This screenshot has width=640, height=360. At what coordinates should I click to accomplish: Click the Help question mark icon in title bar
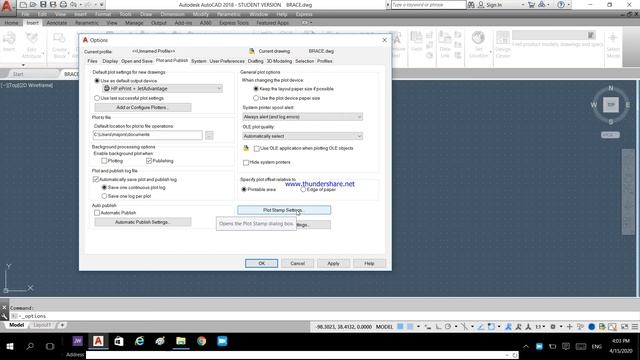[561, 5]
